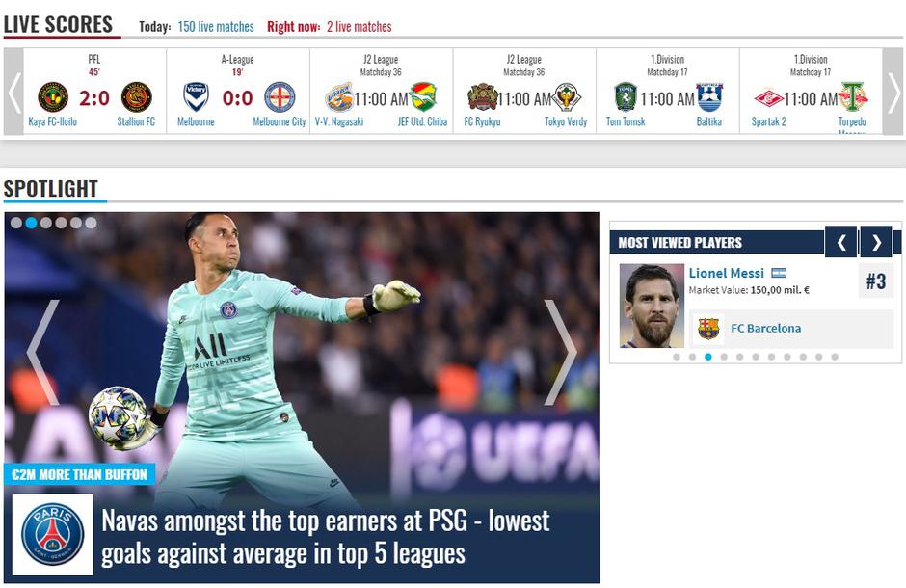
Task: Select the first spotlight slide dot
Action: pyautogui.click(x=16, y=223)
